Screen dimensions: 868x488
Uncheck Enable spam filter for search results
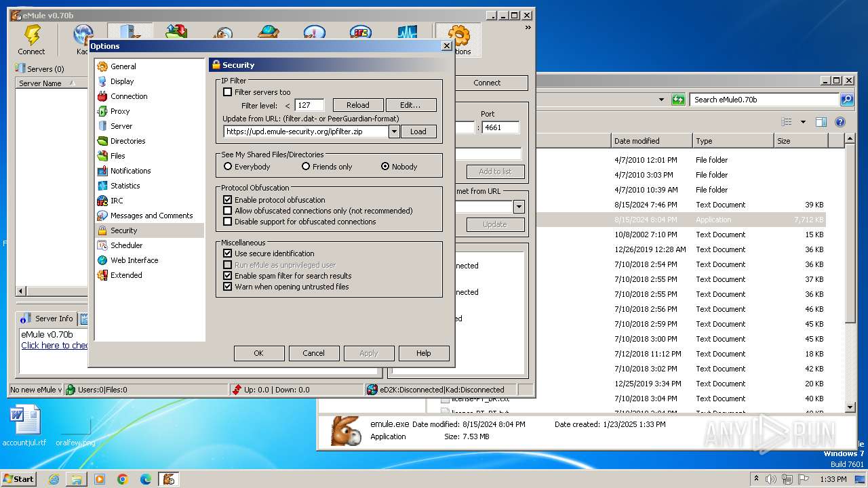click(228, 276)
